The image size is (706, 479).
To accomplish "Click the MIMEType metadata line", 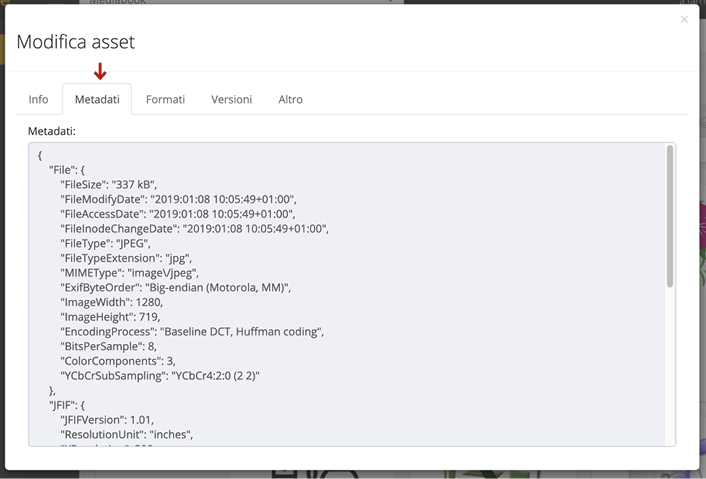I will (x=130, y=272).
